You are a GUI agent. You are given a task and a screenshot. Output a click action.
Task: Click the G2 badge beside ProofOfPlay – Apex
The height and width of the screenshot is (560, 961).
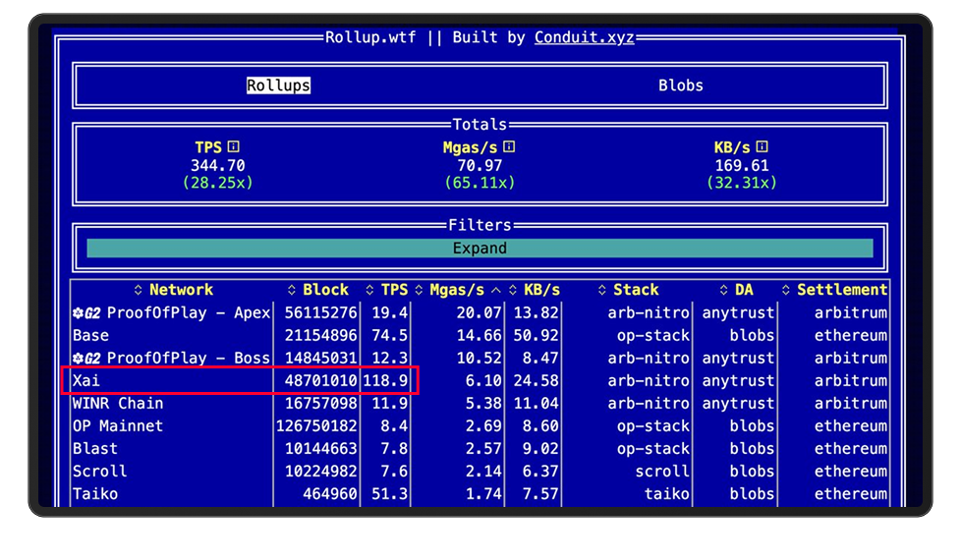tap(86, 313)
